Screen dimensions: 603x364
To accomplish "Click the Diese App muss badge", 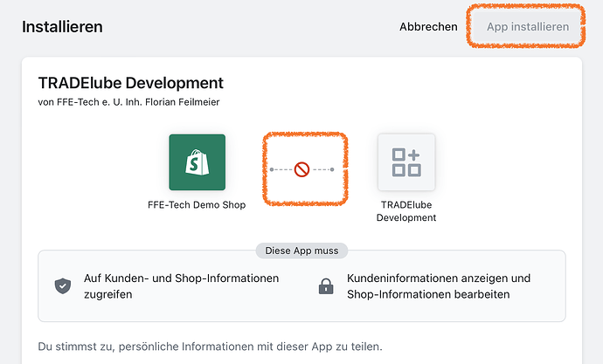I will point(301,251).
